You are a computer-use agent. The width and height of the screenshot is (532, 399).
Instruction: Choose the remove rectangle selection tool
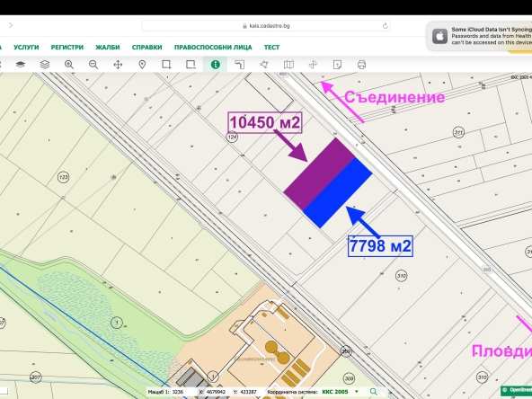click(x=191, y=65)
